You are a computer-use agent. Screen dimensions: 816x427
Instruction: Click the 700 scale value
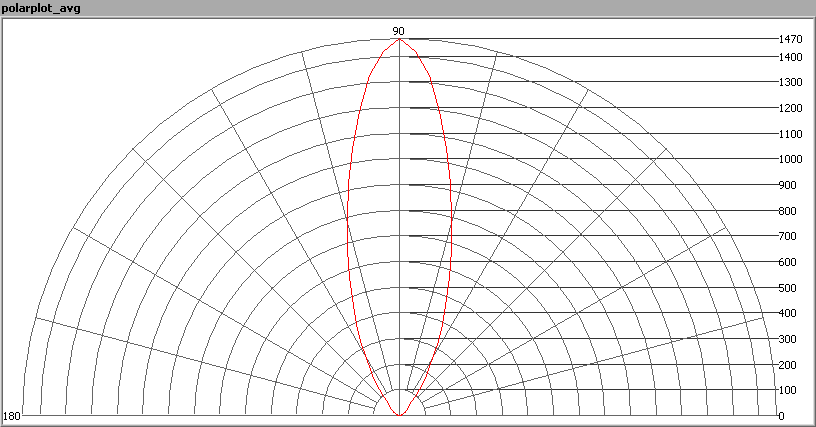pos(787,237)
